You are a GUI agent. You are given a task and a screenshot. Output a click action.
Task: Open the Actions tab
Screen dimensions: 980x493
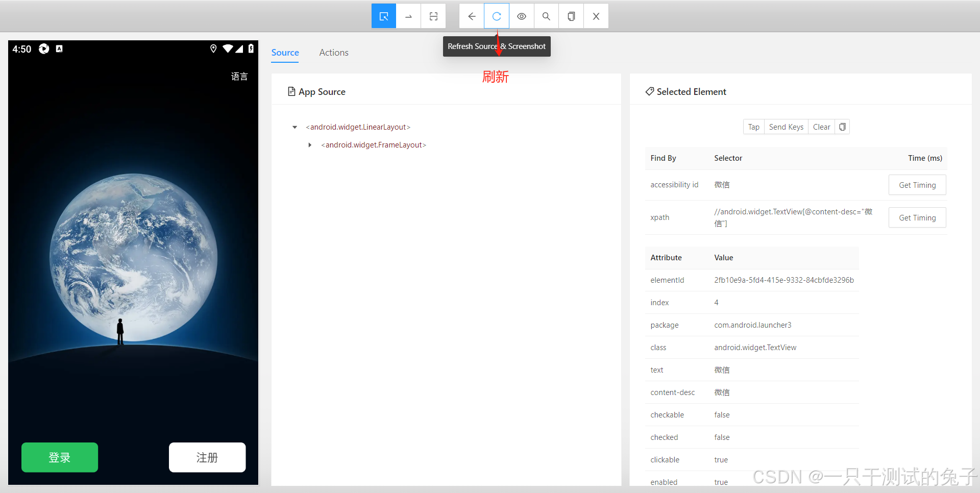tap(334, 53)
